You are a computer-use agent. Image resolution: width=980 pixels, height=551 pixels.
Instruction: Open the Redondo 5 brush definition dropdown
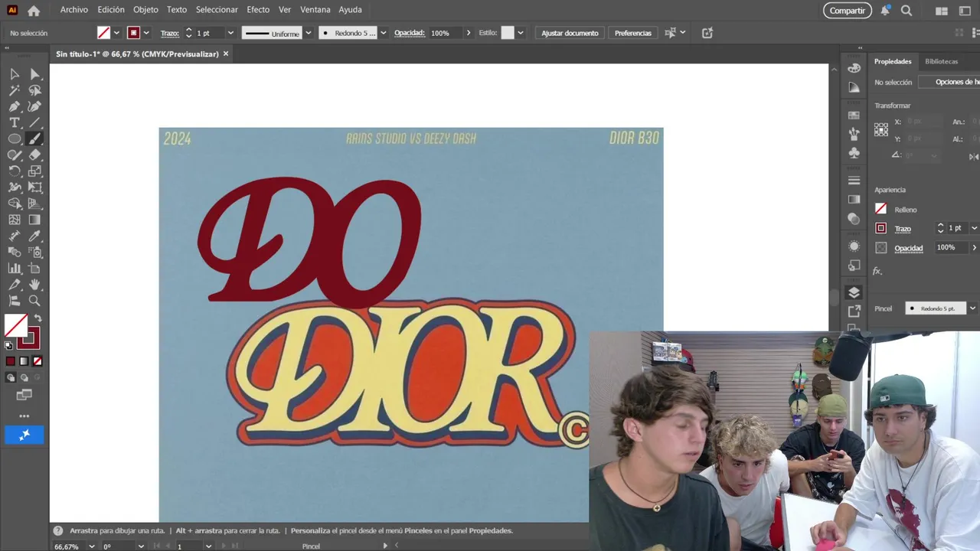click(384, 33)
